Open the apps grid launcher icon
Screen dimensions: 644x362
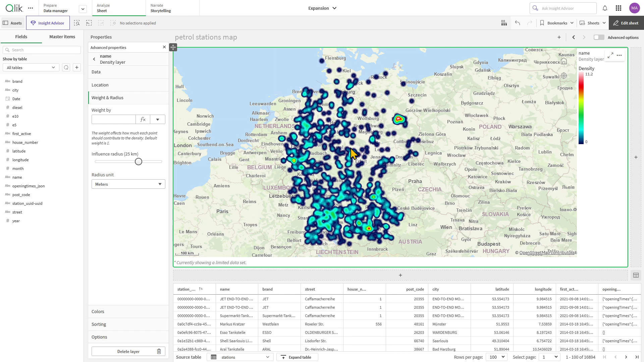tap(619, 8)
